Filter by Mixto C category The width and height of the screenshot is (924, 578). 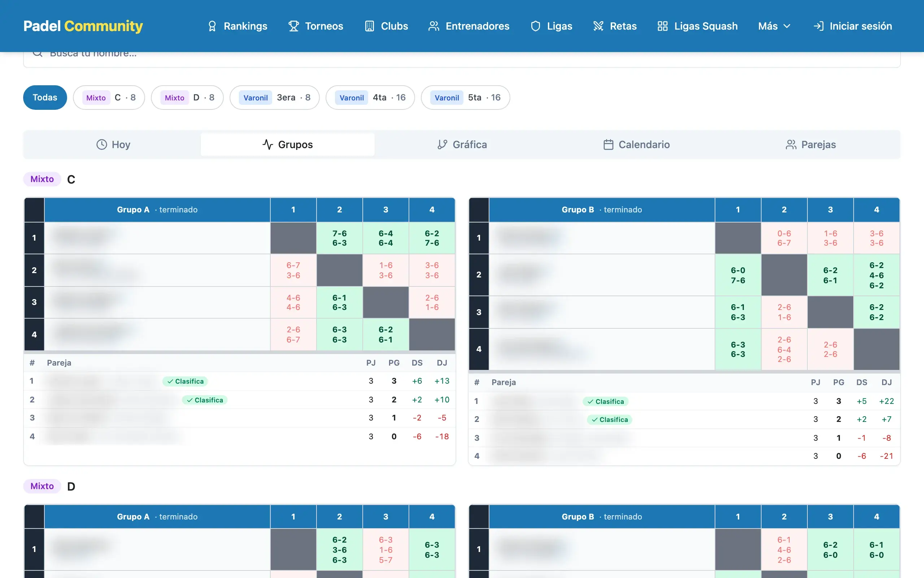point(109,98)
